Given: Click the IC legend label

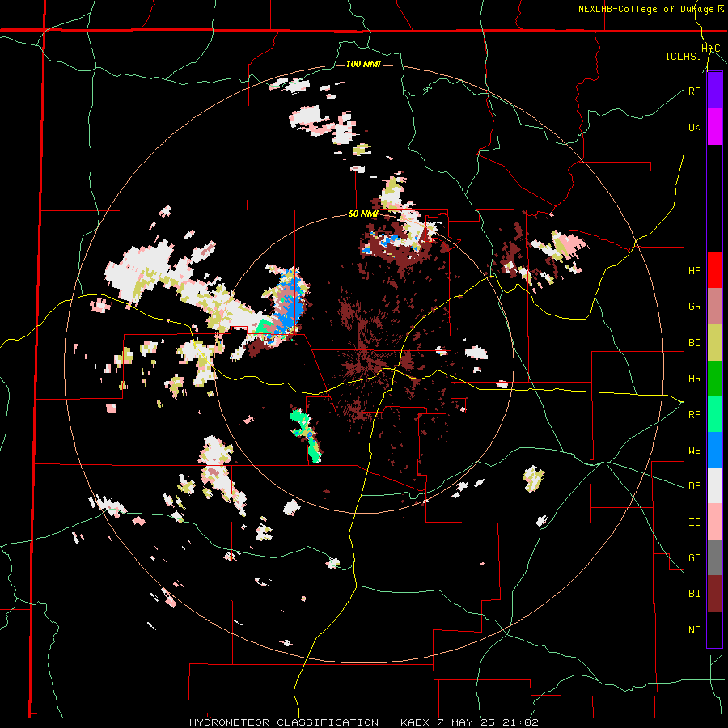Looking at the screenshot, I should (x=694, y=523).
